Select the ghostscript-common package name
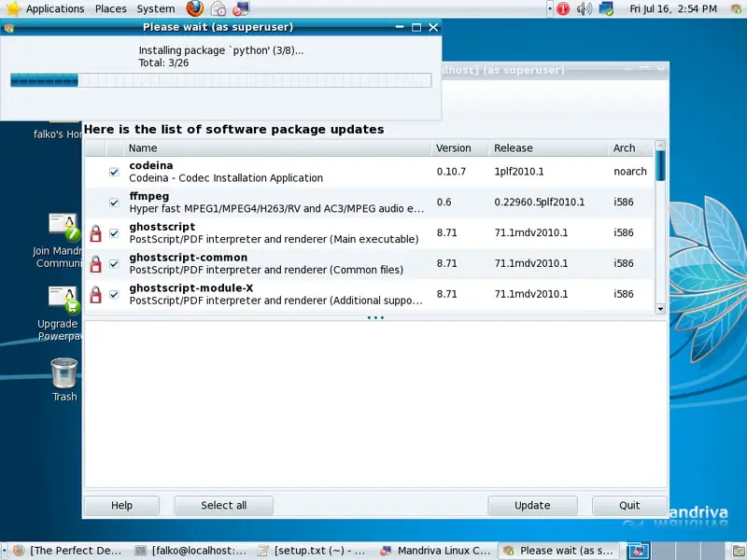747x560 pixels. tap(189, 258)
